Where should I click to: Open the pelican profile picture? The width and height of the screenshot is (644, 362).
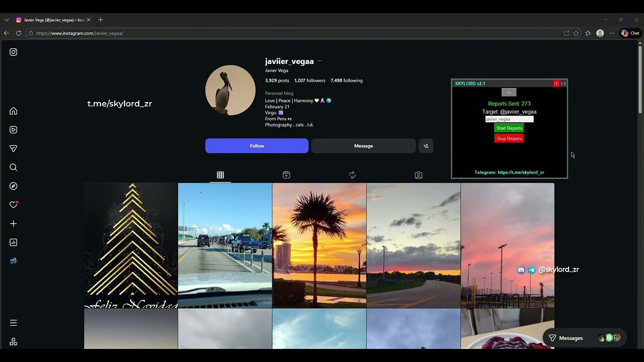click(x=230, y=90)
